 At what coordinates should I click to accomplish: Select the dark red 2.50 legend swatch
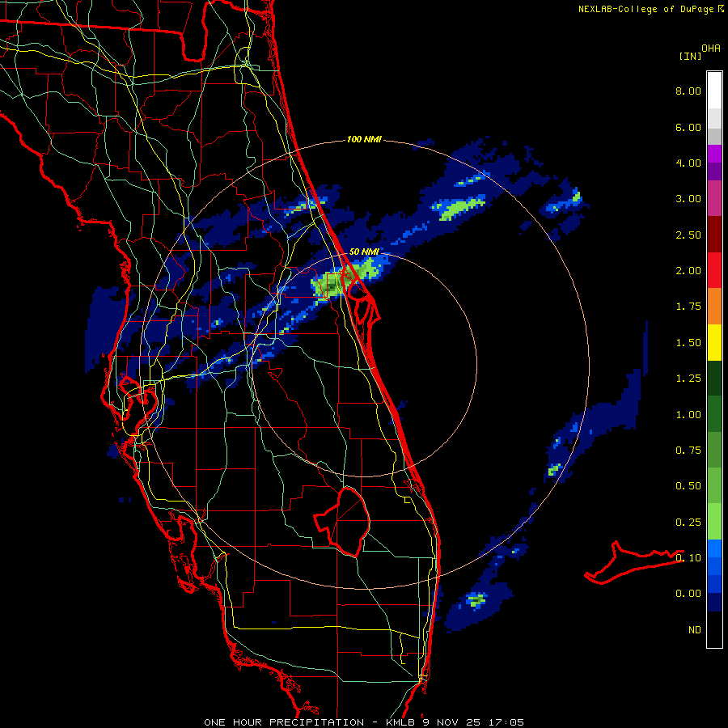[714, 235]
